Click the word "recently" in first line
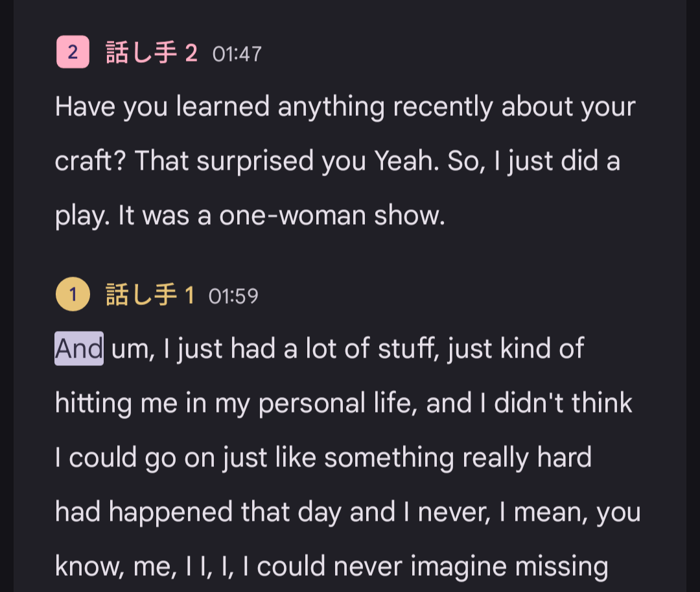The width and height of the screenshot is (700, 592). coord(443,108)
